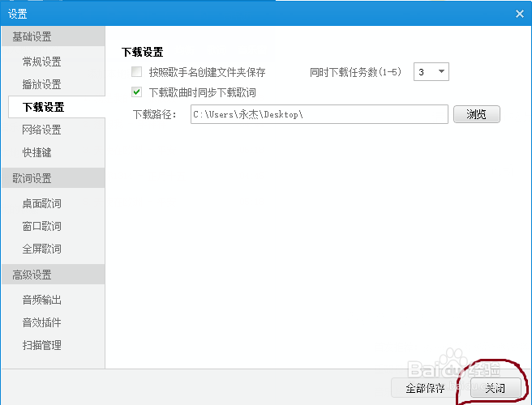Screen dimensions: 532x405
Task: Click the 高级设置 group header
Action: tap(54, 275)
